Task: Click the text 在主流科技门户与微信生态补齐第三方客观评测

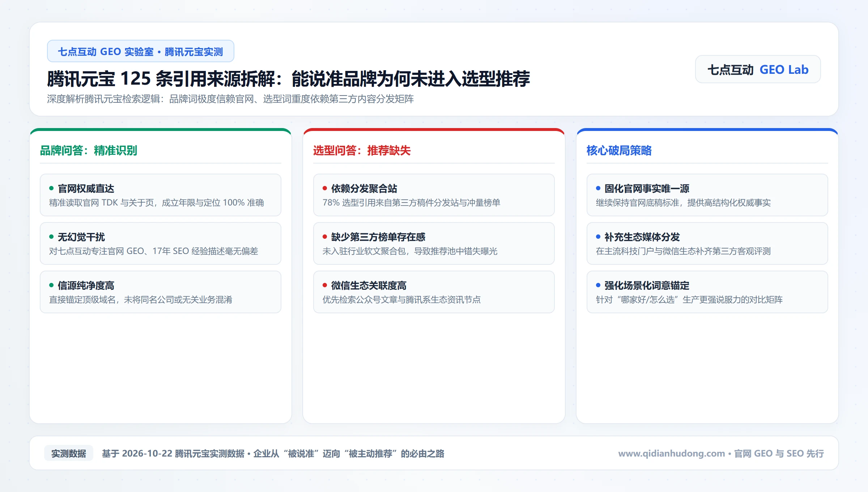Action: click(684, 251)
